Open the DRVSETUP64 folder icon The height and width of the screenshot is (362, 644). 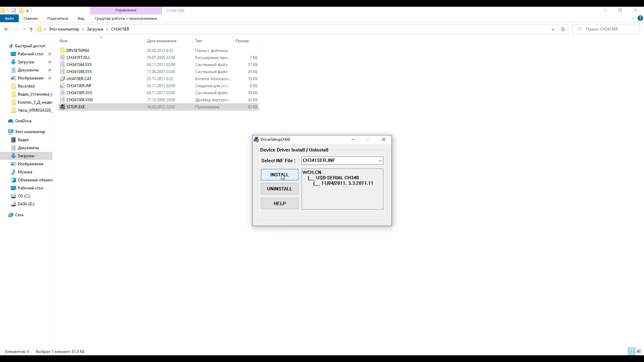click(x=62, y=51)
